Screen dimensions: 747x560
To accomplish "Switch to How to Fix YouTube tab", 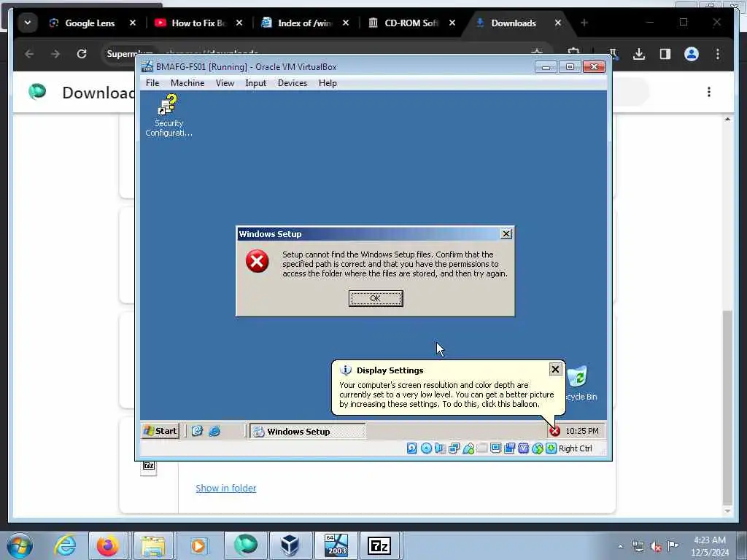I will tap(198, 23).
